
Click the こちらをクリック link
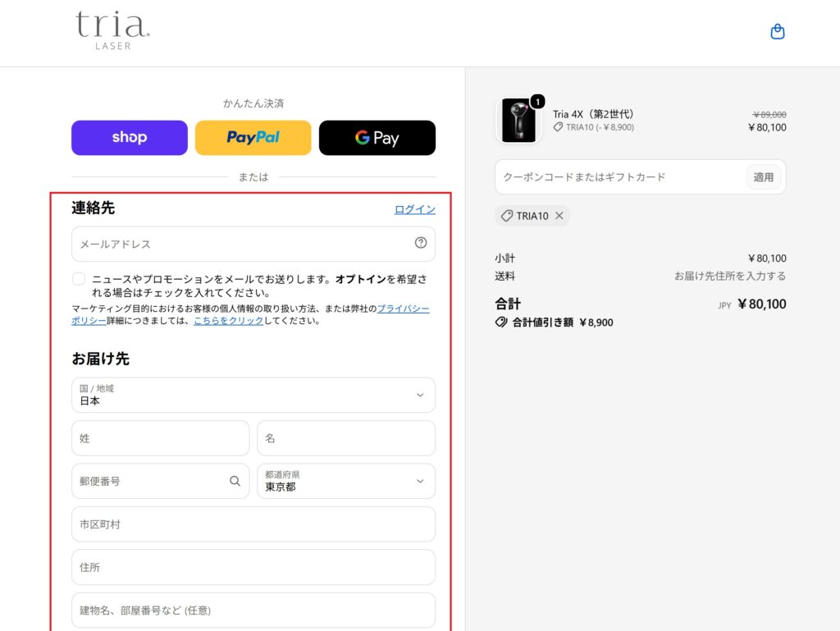click(228, 320)
